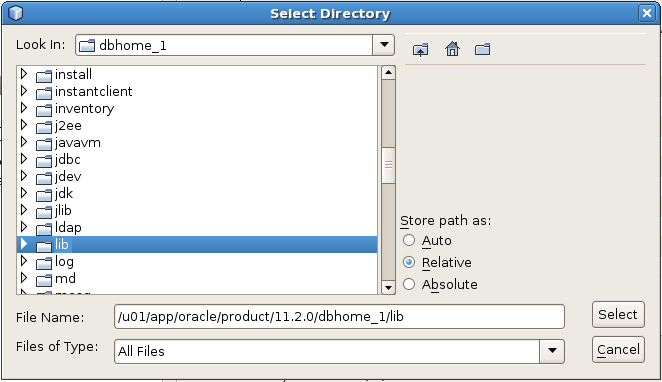Screen dimensions: 662x382
Task: Click the inventory folder icon
Action: coord(43,110)
